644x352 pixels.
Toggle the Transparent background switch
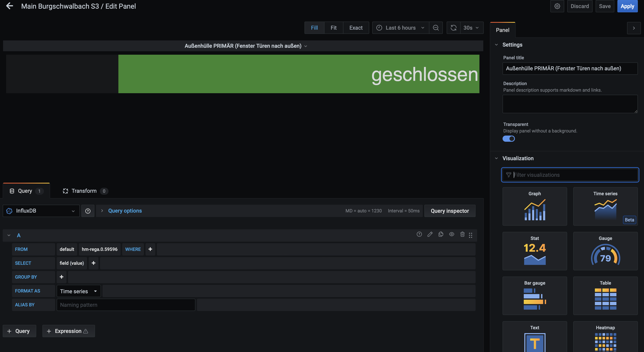[x=509, y=139]
